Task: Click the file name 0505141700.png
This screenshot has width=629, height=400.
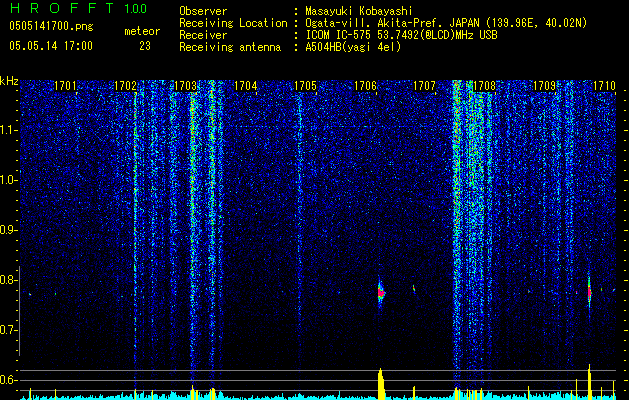Action: [51, 27]
